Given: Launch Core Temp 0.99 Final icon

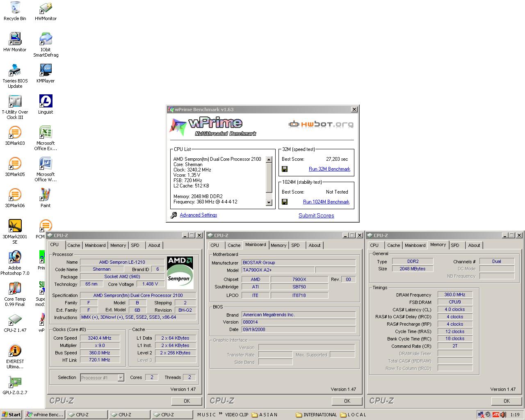Looking at the screenshot, I should click(15, 294).
